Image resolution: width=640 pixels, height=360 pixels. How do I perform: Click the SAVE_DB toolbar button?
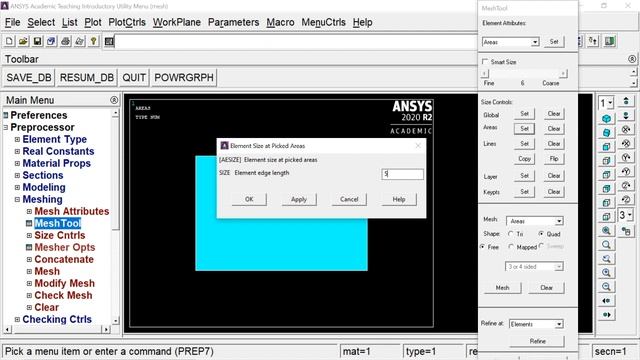pyautogui.click(x=29, y=78)
